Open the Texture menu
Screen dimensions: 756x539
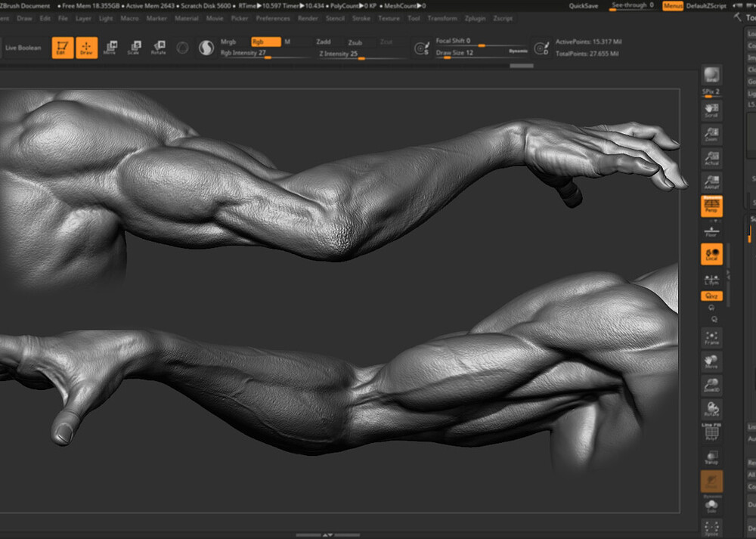(x=389, y=18)
